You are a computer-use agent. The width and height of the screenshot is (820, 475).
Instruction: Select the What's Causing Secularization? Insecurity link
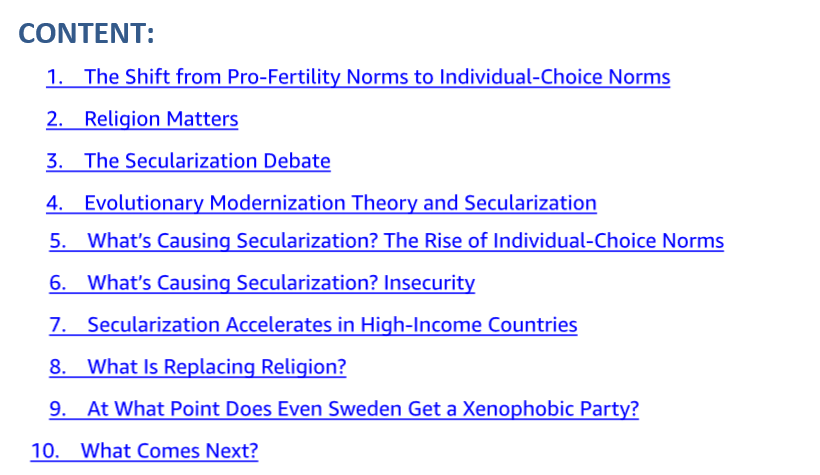pyautogui.click(x=280, y=283)
